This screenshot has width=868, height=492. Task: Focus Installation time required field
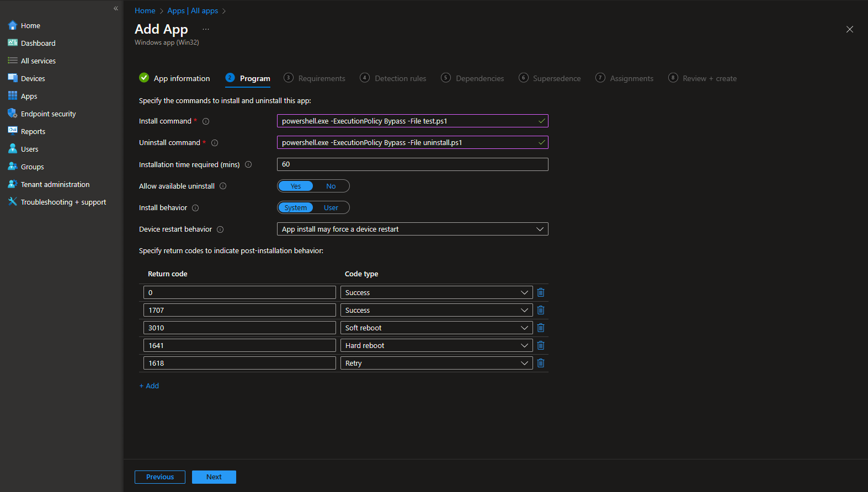[x=413, y=164]
